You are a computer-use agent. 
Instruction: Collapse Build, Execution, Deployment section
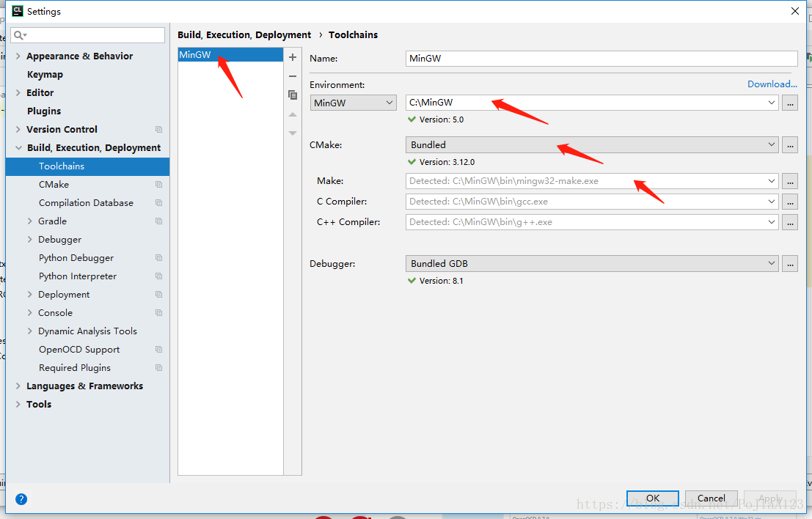point(18,148)
